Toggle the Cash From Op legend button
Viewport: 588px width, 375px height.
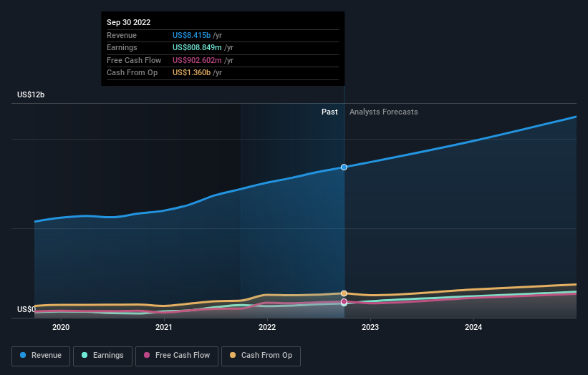tap(261, 356)
